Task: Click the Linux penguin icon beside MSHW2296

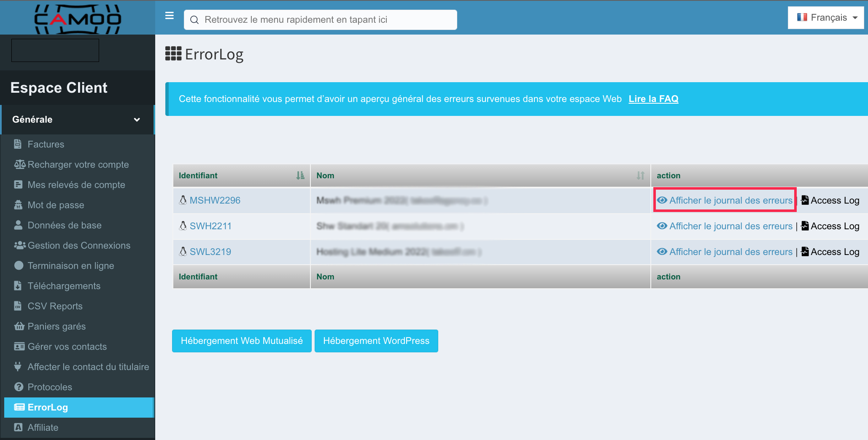Action: 183,200
